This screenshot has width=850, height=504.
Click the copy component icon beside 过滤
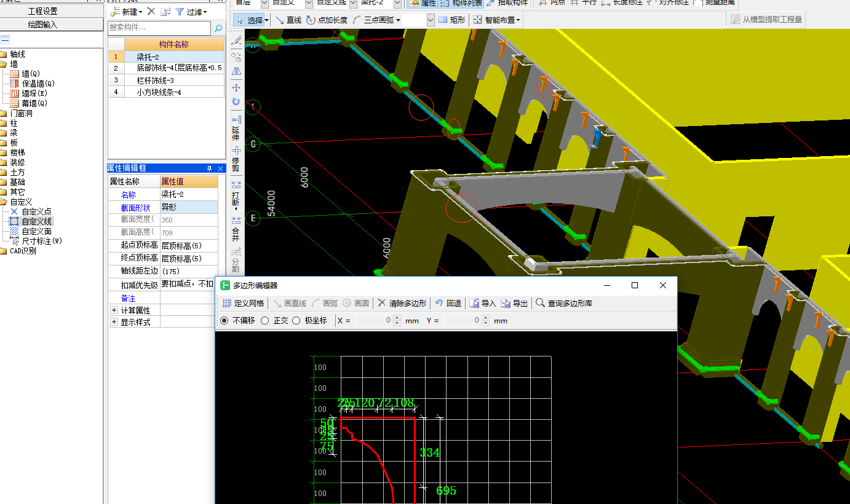[x=165, y=12]
